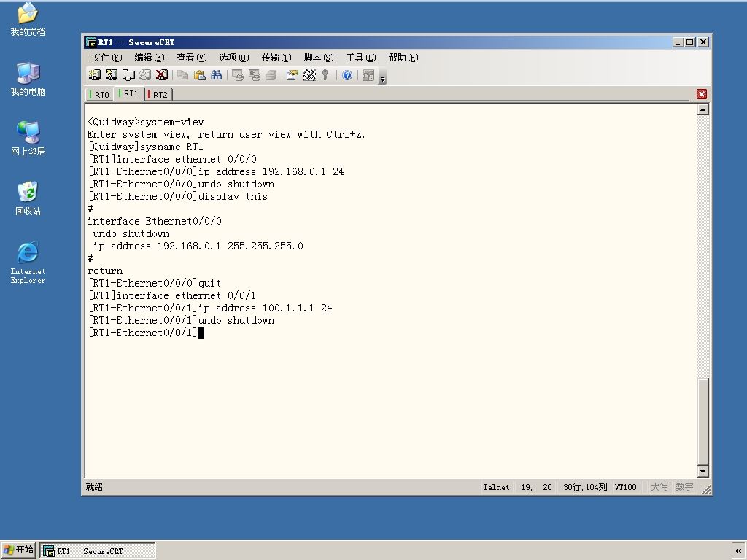Click 'return' line in terminal

105,271
